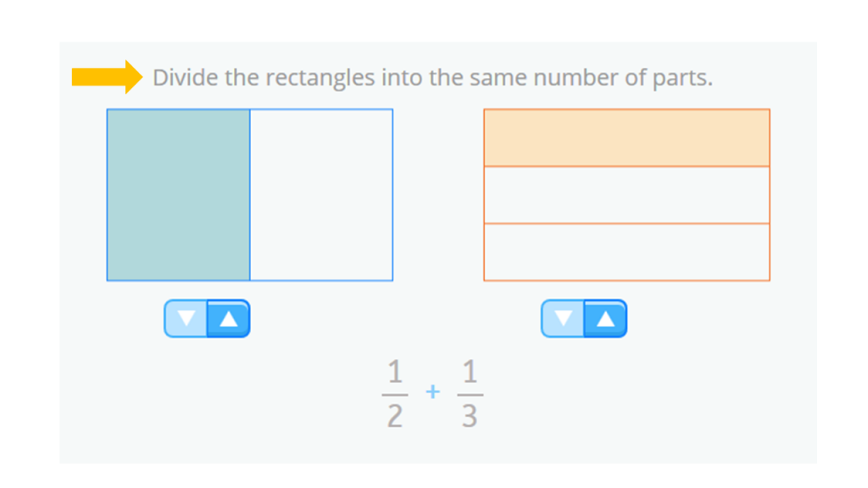This screenshot has width=868, height=488.
Task: Click the shaded top strip of the orange rectangle
Action: click(x=626, y=136)
